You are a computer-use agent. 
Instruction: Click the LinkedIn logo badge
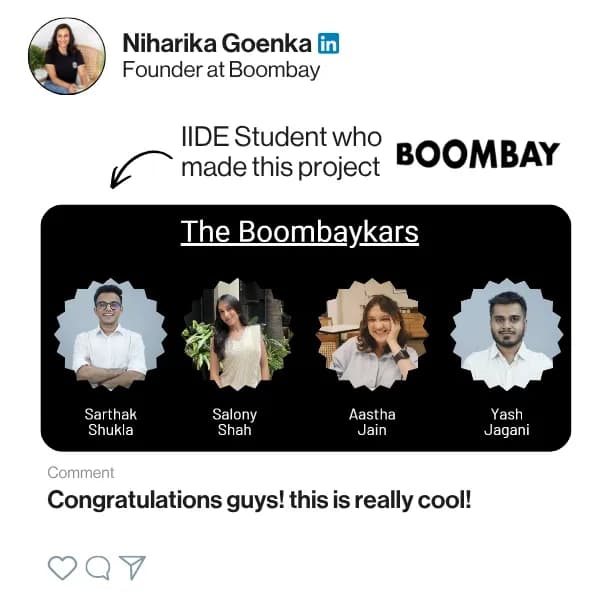[x=328, y=43]
